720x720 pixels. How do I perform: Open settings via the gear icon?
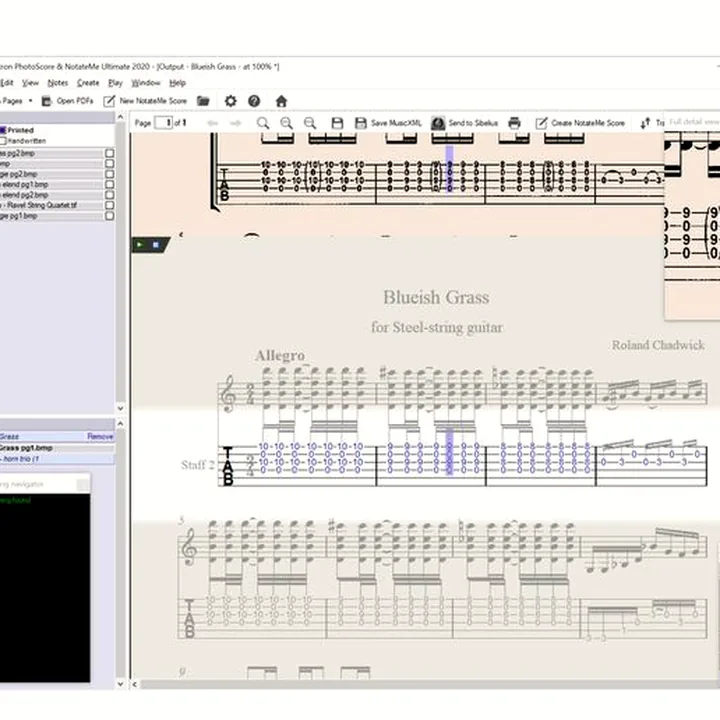pos(231,101)
